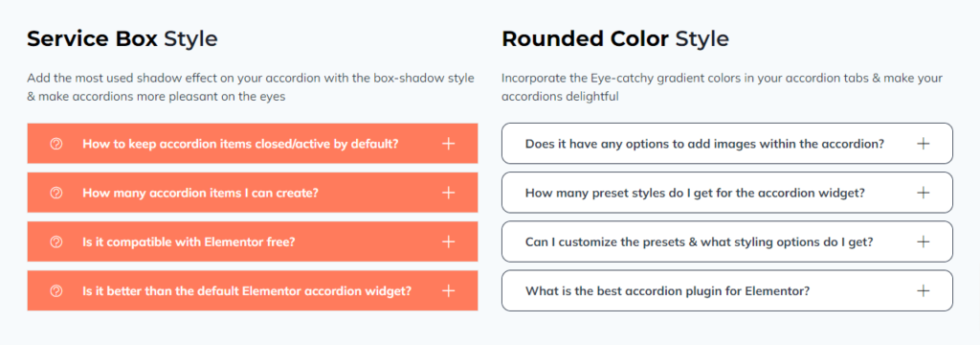Click the question icon beside 'How to keep accordion items closed/active'

click(56, 144)
